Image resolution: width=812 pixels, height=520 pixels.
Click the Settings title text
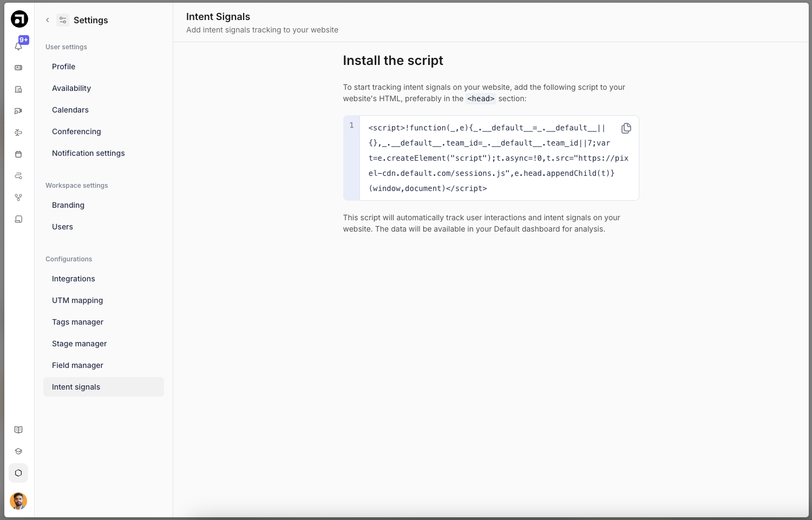[91, 20]
